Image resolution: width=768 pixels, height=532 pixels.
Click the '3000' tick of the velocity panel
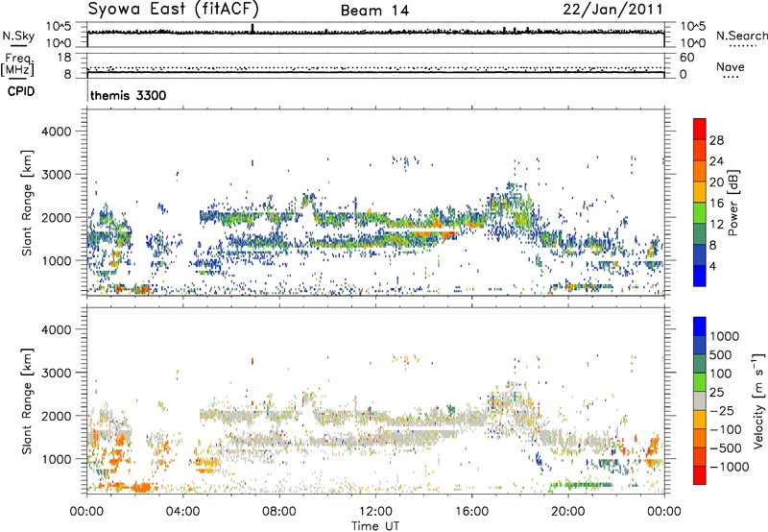coord(57,373)
